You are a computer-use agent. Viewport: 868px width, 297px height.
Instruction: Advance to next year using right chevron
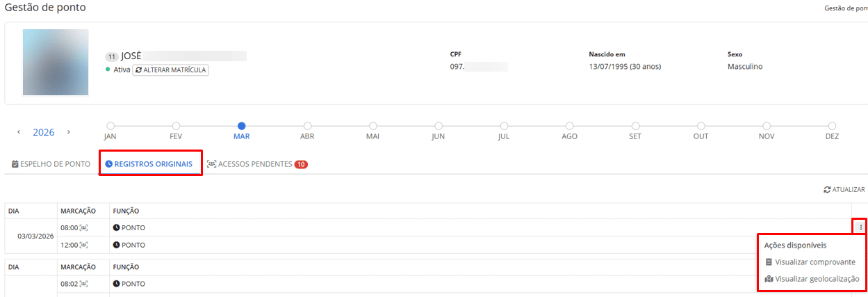click(x=68, y=132)
